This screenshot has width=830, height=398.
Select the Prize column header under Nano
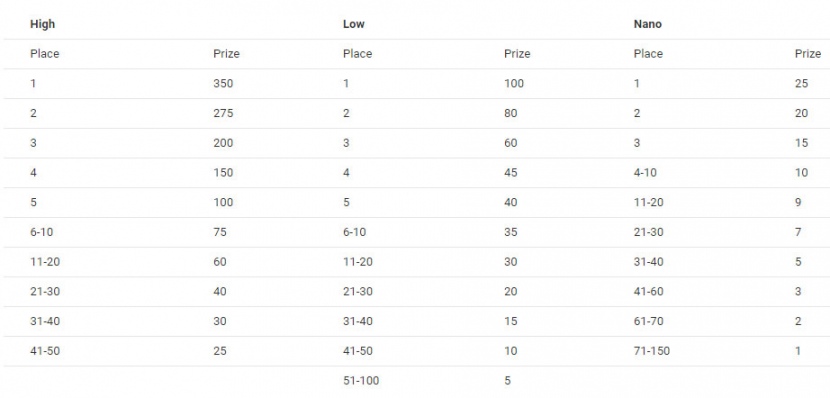tap(808, 53)
